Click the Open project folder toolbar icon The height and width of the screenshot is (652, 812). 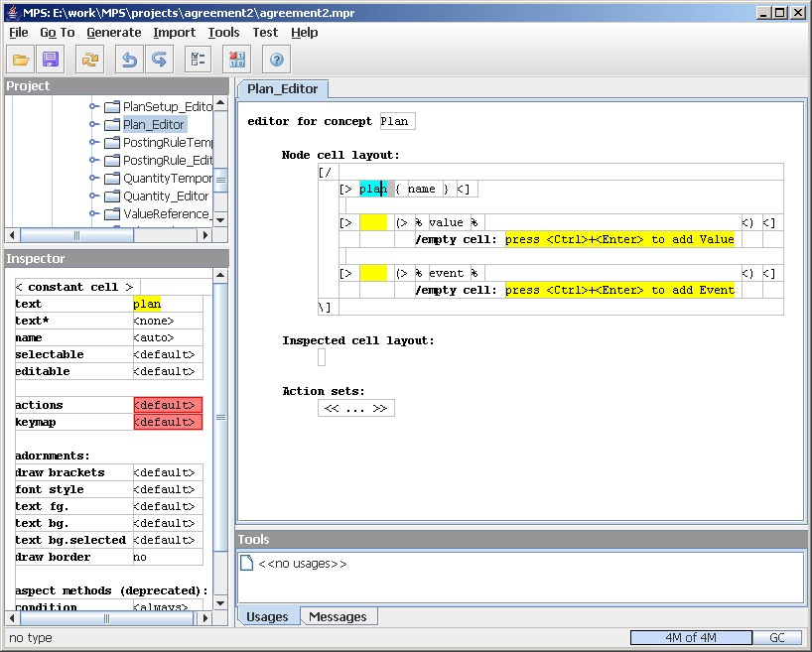(21, 60)
